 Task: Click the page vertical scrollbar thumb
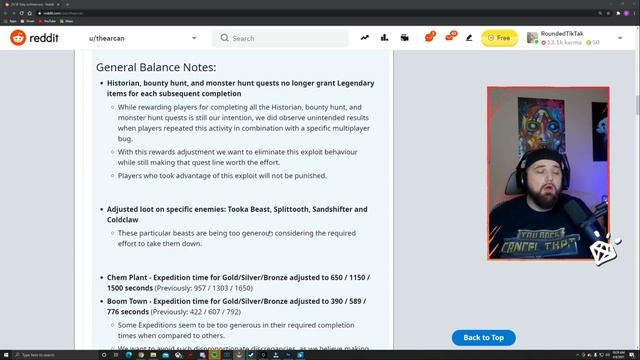pyautogui.click(x=637, y=105)
